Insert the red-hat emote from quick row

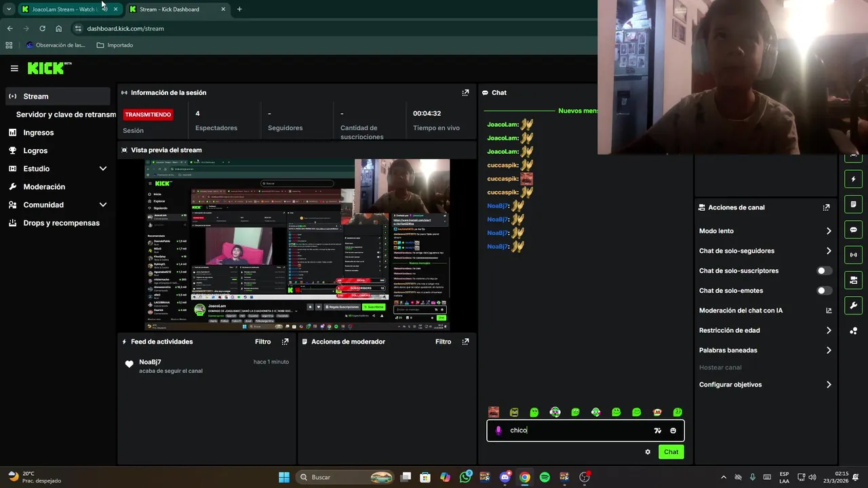coord(657,412)
